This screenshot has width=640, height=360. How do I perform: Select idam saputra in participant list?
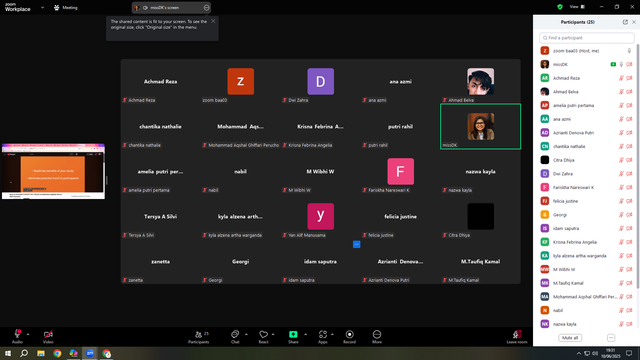(x=587, y=228)
